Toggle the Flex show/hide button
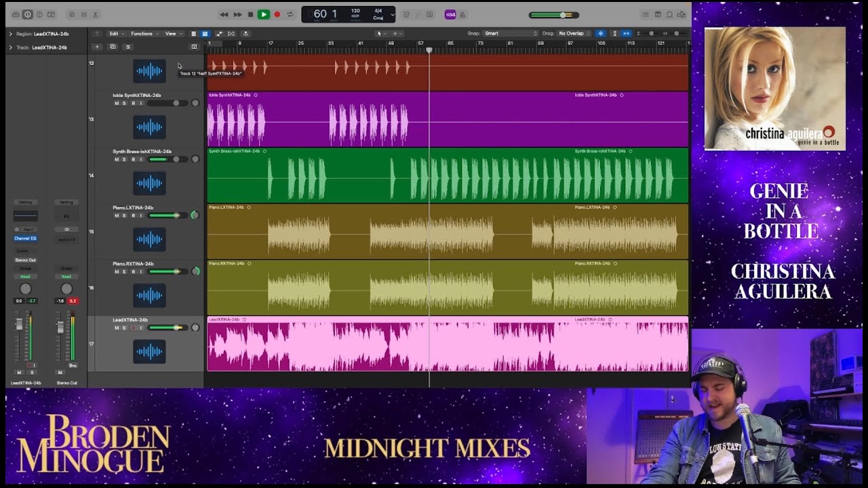Image resolution: width=868 pixels, height=488 pixels. [x=231, y=33]
